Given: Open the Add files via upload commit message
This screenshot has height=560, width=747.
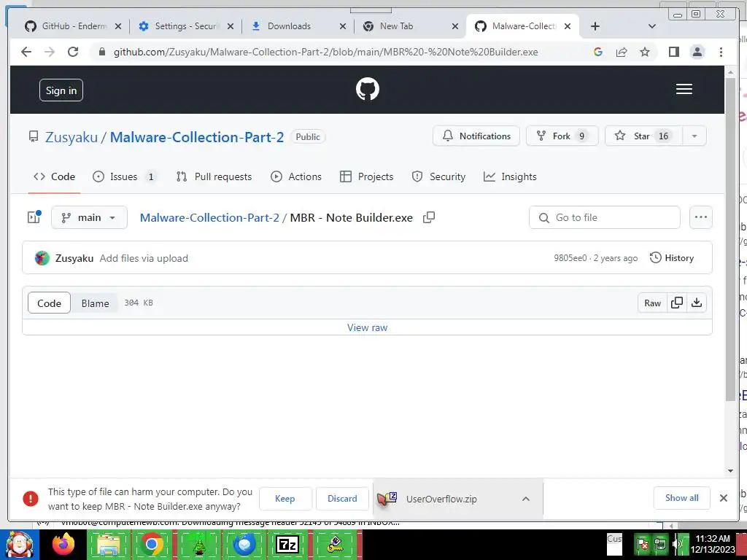Looking at the screenshot, I should click(x=144, y=258).
